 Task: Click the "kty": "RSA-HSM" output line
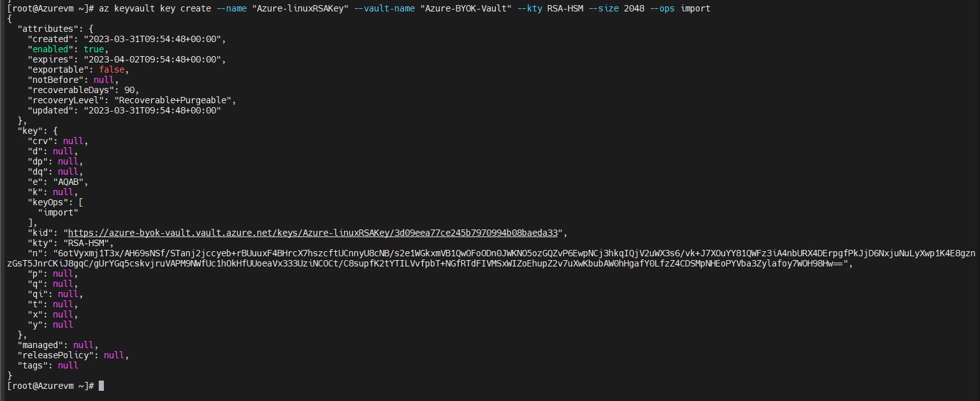click(x=71, y=243)
